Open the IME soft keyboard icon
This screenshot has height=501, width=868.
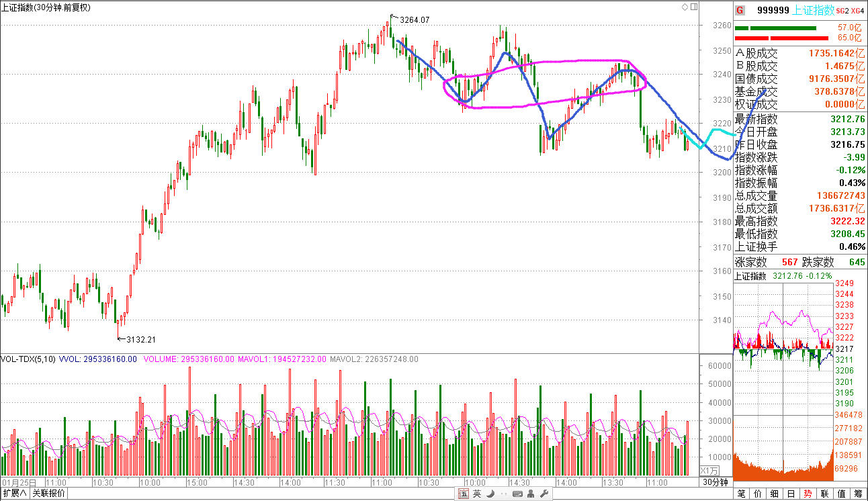click(x=517, y=494)
